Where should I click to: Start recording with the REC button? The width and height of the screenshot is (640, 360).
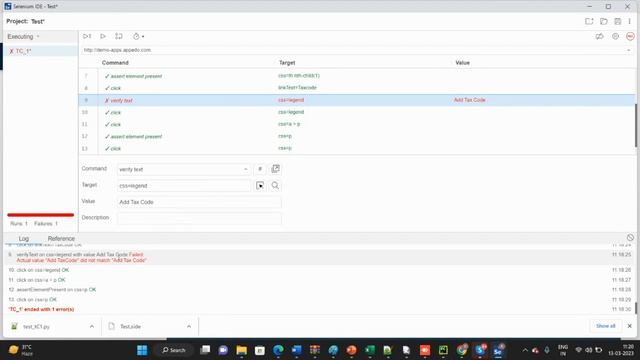point(630,36)
